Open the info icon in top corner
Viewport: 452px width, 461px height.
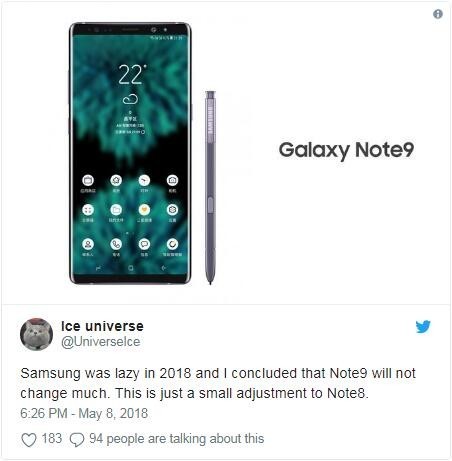tap(438, 14)
